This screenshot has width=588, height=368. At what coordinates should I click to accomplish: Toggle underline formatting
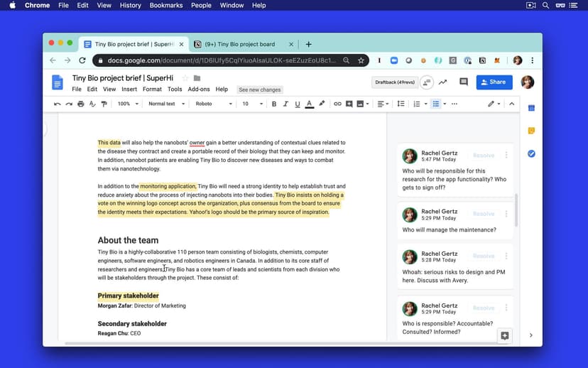297,104
